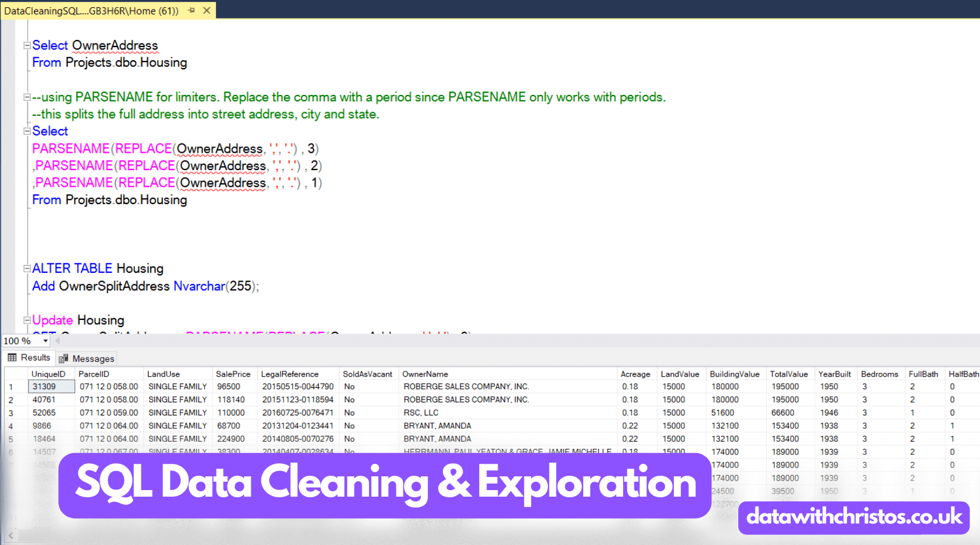Click the collapse box beside Select OwnerAddress
Screen dimensions: 980x545
tap(26, 45)
